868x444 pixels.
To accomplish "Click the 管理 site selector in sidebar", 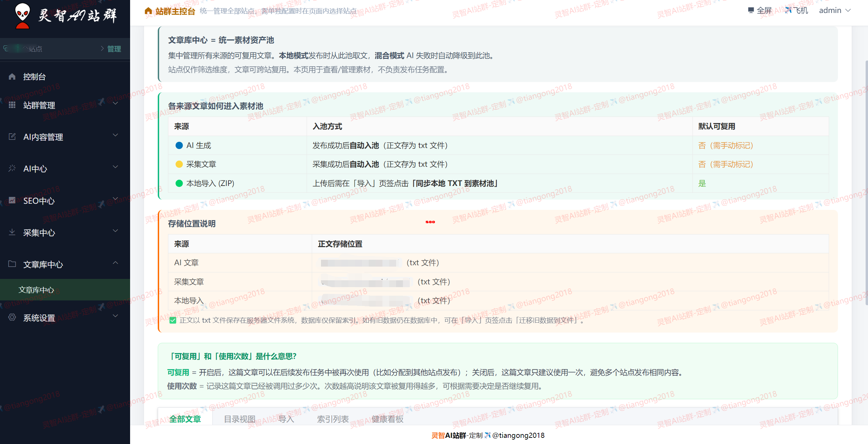I will 114,49.
